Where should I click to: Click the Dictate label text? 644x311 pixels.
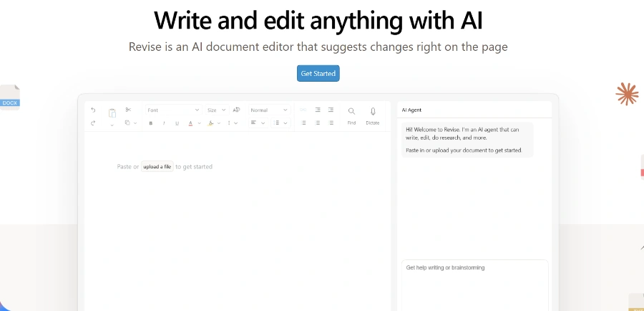tap(373, 123)
